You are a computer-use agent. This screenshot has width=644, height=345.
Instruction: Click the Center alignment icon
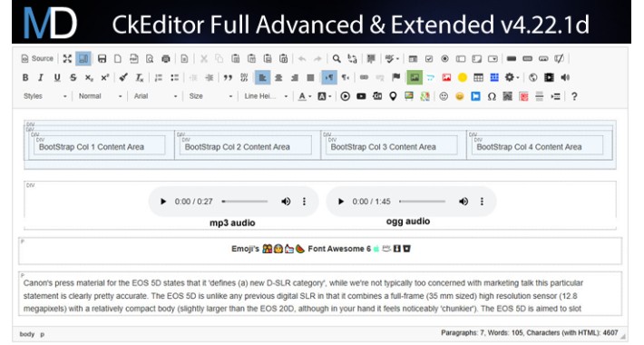coord(278,78)
